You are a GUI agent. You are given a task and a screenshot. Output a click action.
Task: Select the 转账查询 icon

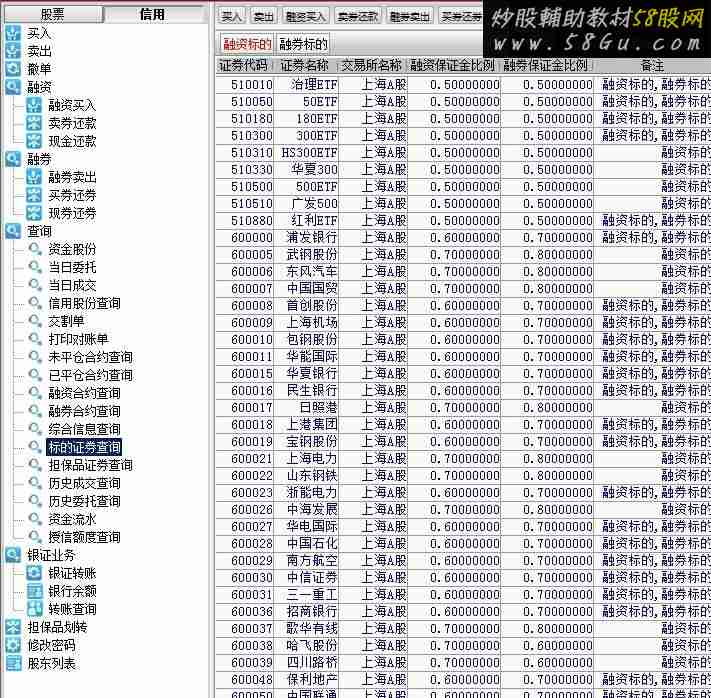(34, 609)
